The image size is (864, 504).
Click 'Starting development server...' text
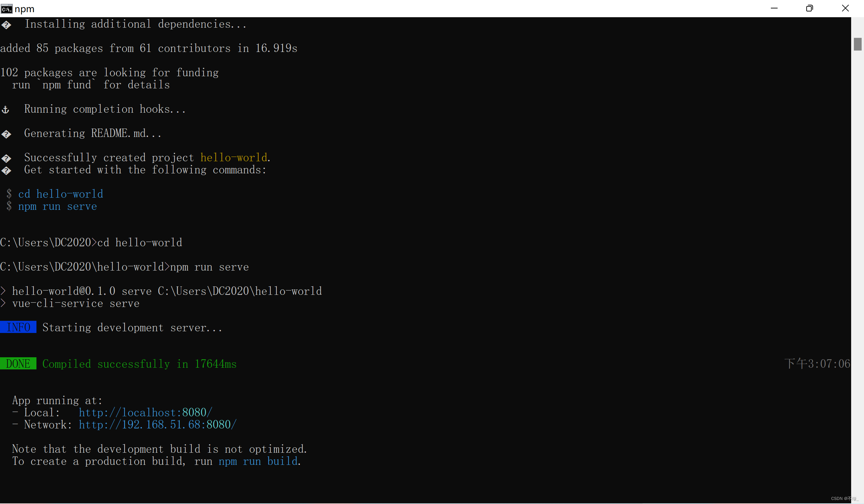[x=132, y=328]
